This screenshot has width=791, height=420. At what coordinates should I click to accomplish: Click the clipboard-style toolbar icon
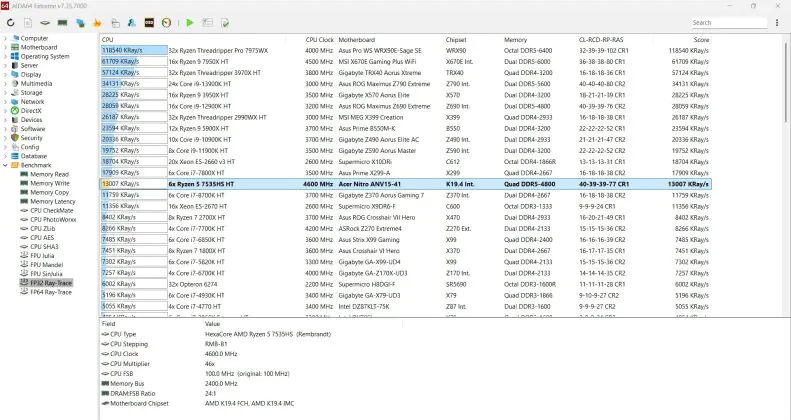[x=115, y=23]
